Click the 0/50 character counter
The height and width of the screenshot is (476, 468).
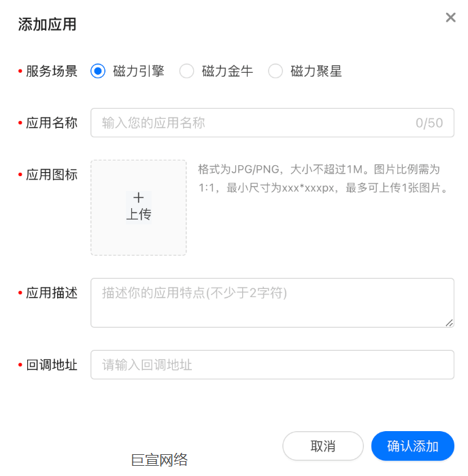tap(429, 123)
